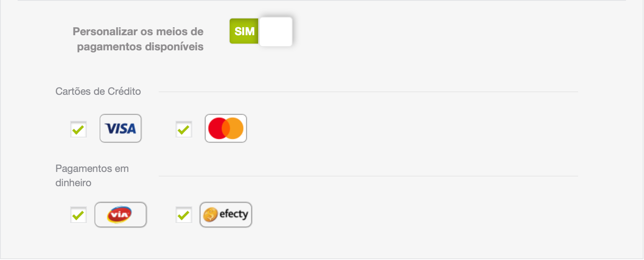
Task: Click the 'Pagamentos em dinheiro' section heading
Action: tap(92, 176)
